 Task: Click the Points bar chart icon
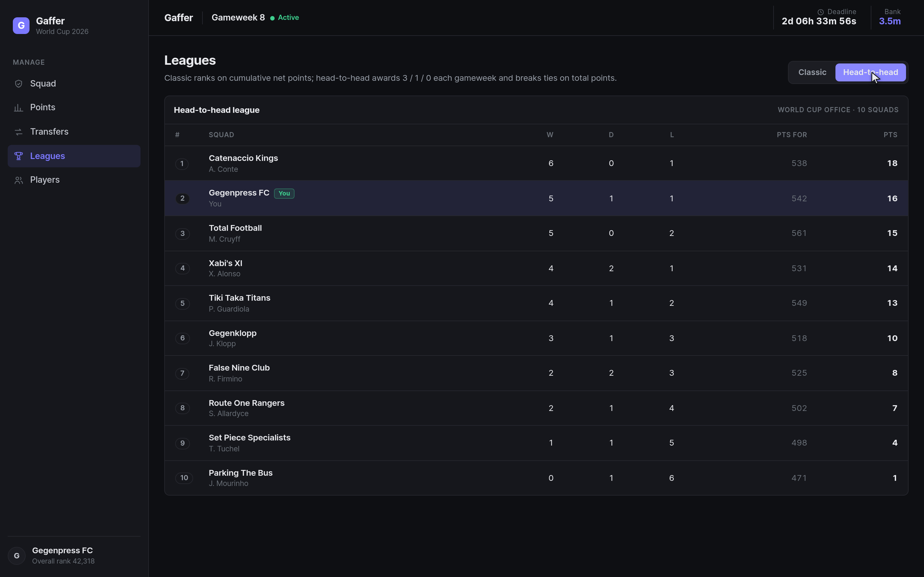(x=18, y=108)
